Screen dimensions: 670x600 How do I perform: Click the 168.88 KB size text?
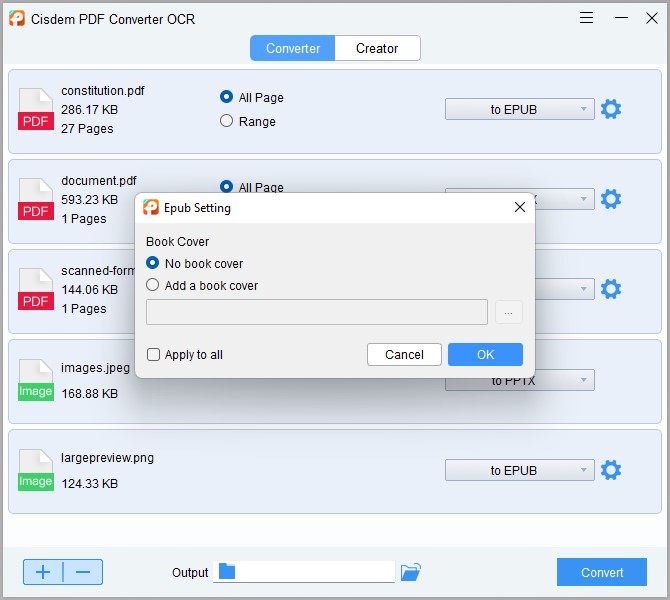click(x=89, y=394)
